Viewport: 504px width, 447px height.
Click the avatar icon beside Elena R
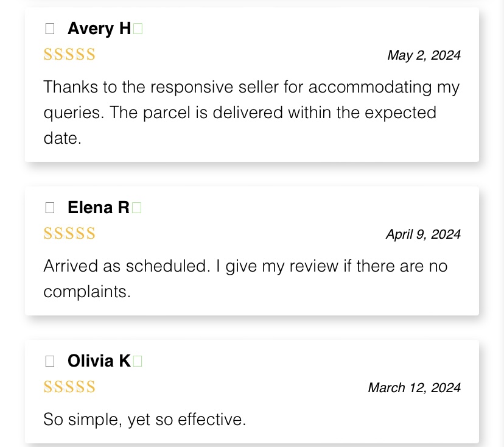coord(50,208)
